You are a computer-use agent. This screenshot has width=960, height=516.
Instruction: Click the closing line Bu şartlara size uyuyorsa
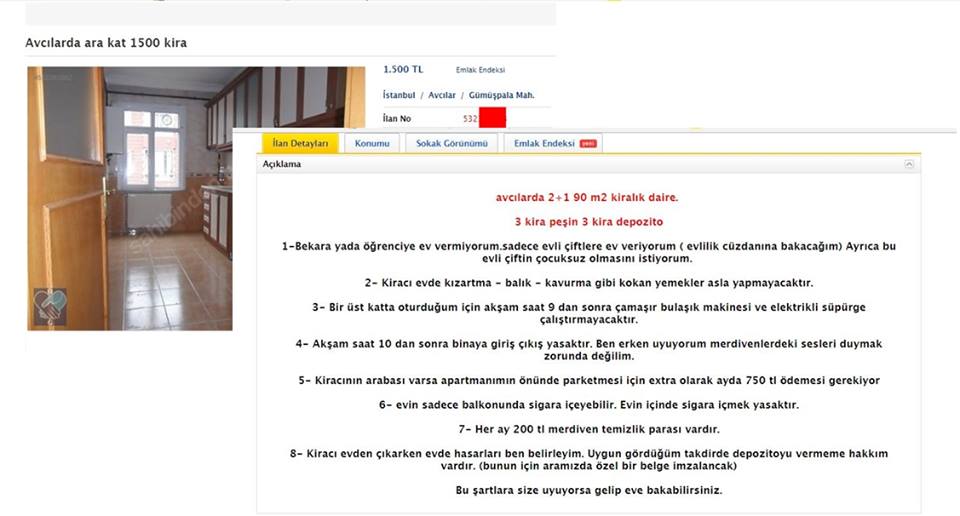pyautogui.click(x=588, y=490)
